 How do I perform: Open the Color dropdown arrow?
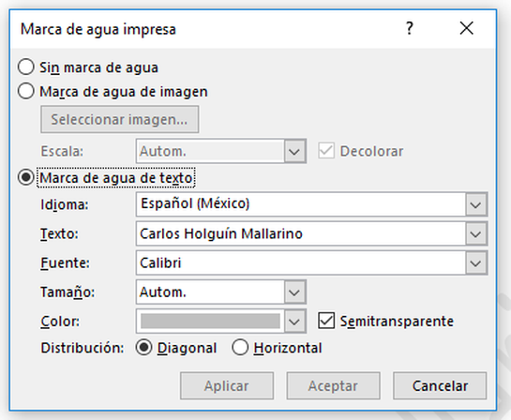(294, 322)
